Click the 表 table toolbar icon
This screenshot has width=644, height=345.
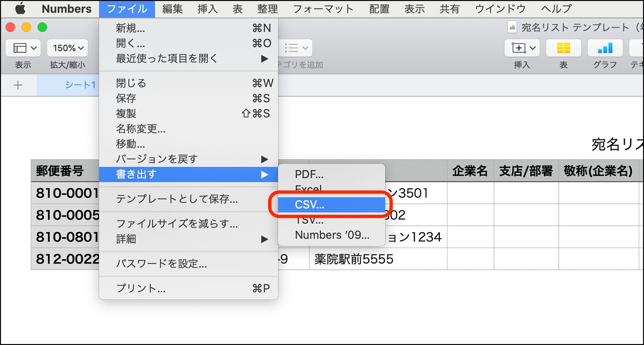point(563,48)
